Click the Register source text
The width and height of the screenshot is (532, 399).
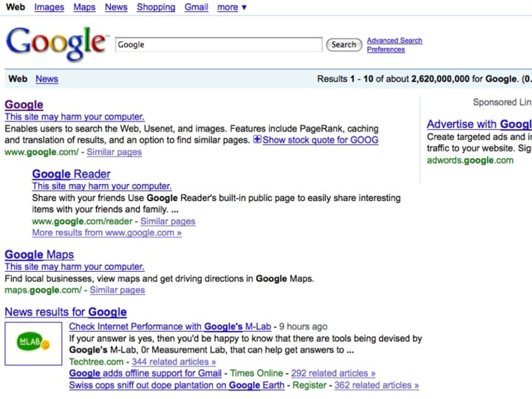[310, 385]
